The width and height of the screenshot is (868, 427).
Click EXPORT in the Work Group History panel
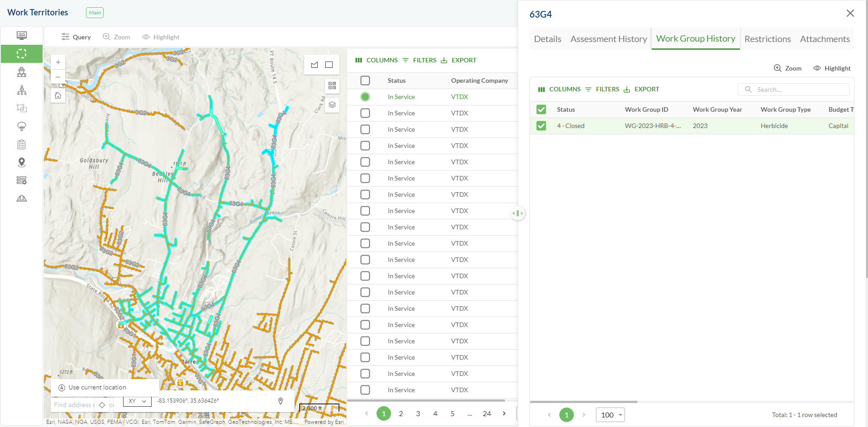coord(641,89)
